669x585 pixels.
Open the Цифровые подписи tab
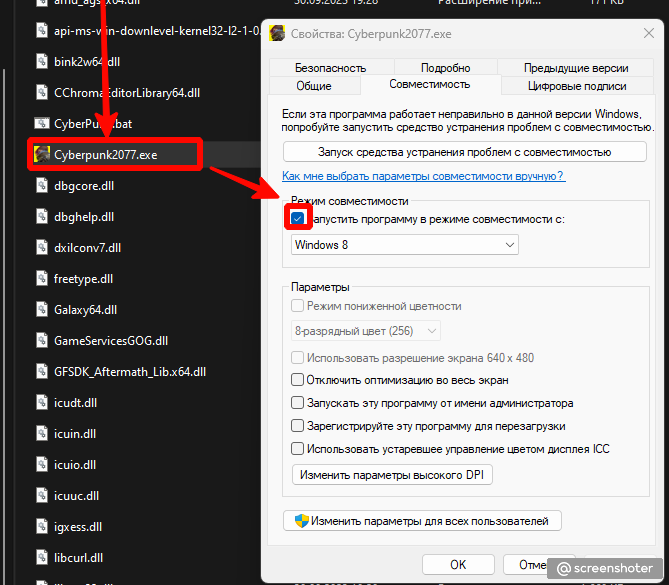(x=577, y=86)
